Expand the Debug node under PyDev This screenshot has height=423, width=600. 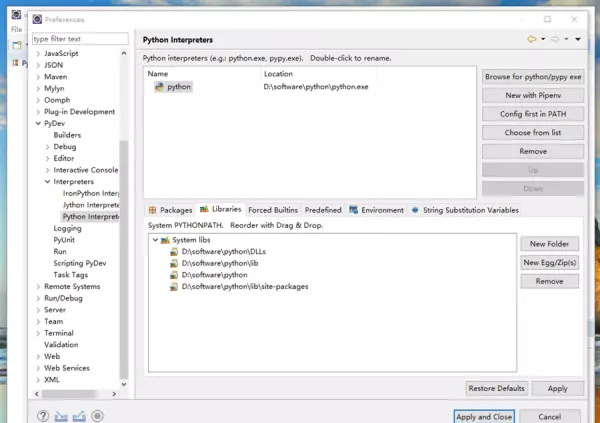pyautogui.click(x=47, y=147)
